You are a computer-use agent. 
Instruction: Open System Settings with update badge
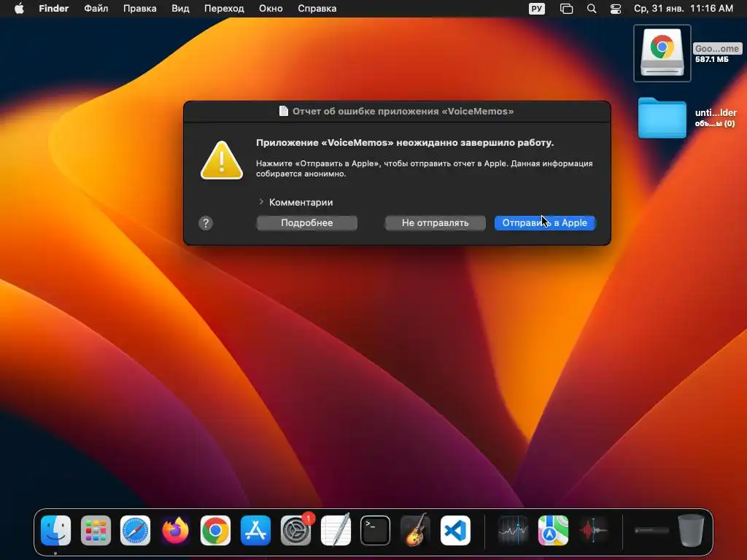coord(295,530)
